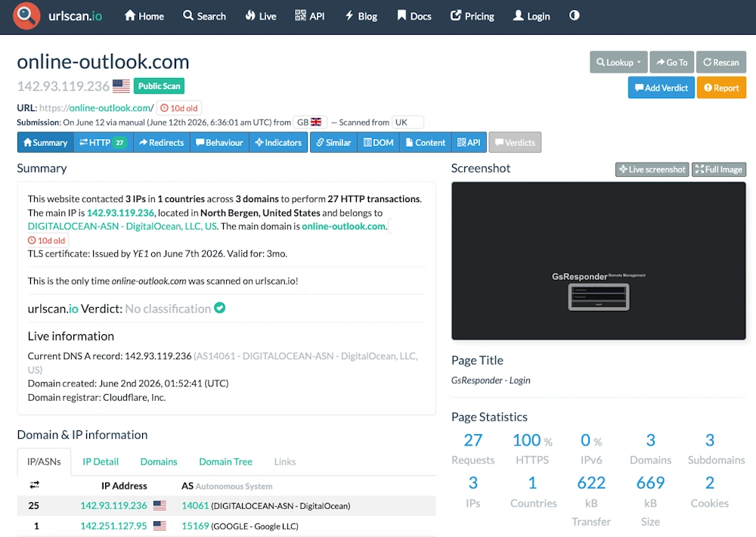Click the 2 Cookies statistic

pyautogui.click(x=709, y=492)
